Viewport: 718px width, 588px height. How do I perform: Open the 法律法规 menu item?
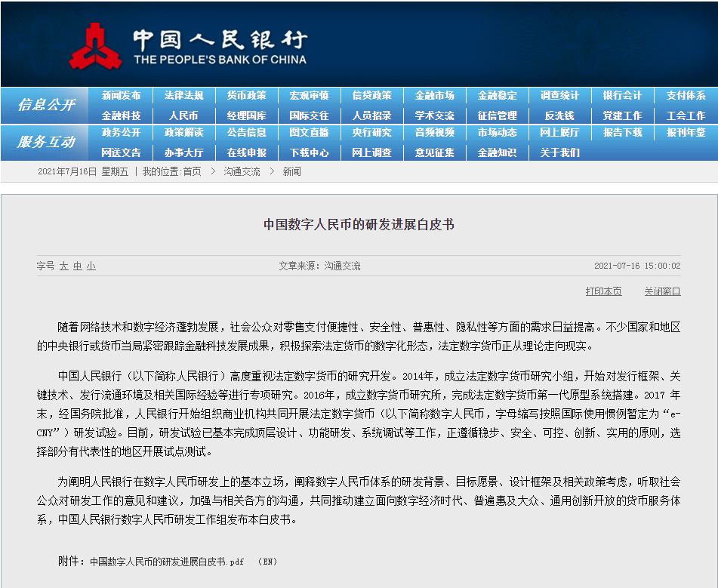[183, 95]
